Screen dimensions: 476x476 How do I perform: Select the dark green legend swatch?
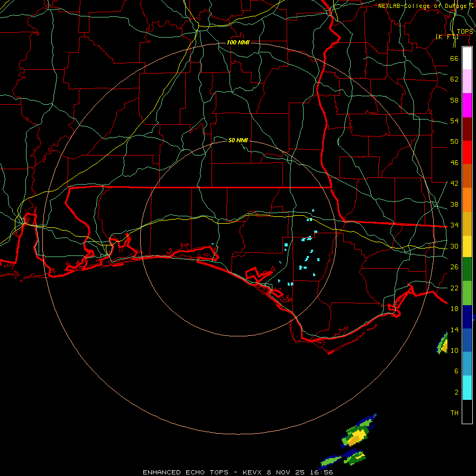(x=467, y=269)
